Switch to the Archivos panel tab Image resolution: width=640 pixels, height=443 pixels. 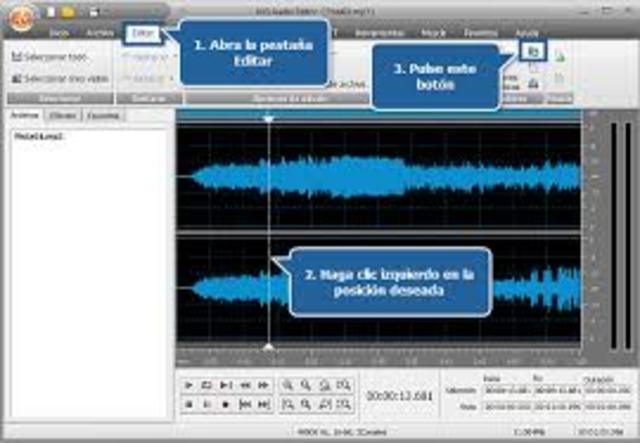tap(24, 116)
